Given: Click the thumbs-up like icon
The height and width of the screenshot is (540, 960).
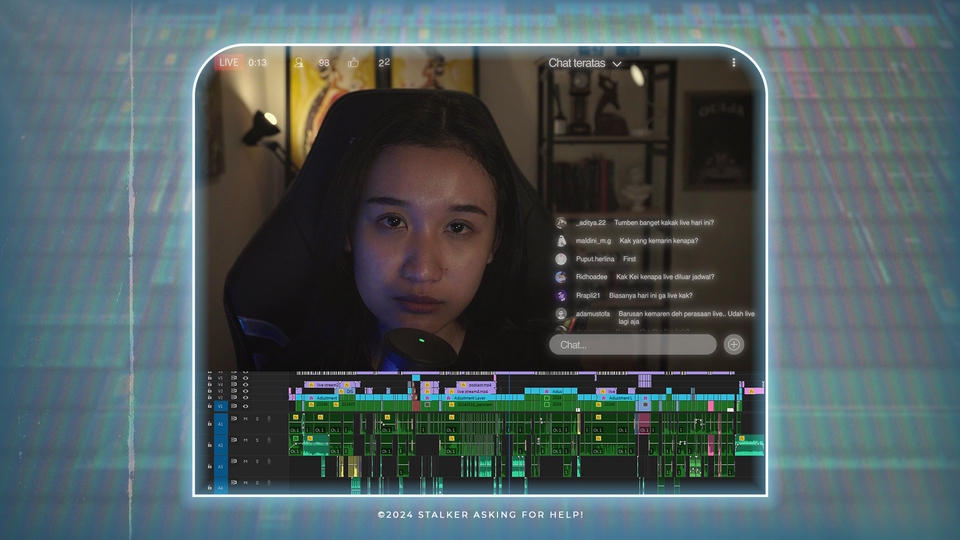Looking at the screenshot, I should coord(353,62).
